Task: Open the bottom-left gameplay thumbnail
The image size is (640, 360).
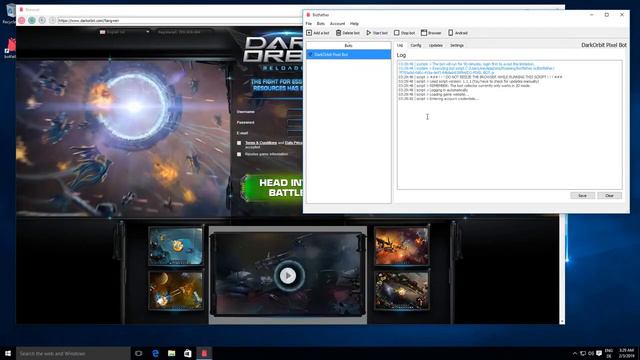Action: click(x=176, y=291)
